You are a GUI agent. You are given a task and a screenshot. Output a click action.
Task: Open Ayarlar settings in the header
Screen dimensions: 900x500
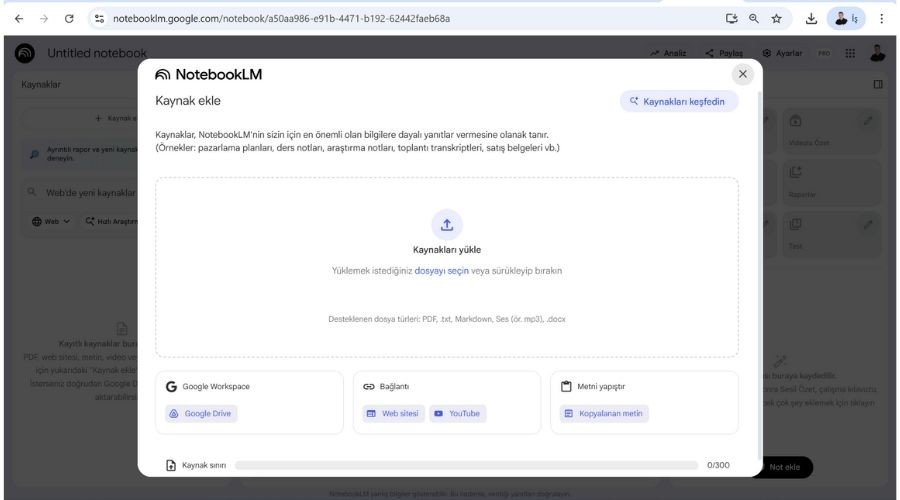coord(782,53)
